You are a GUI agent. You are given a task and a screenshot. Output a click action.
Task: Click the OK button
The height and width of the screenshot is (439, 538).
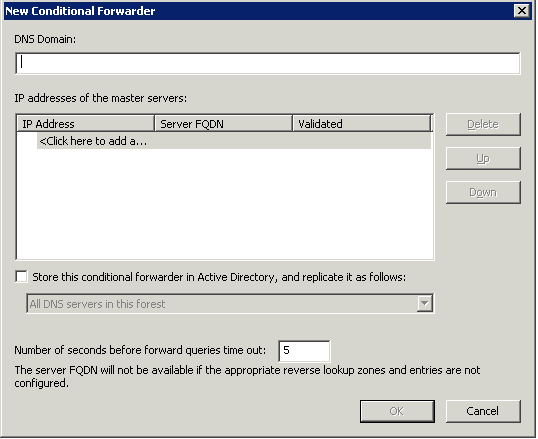(397, 411)
